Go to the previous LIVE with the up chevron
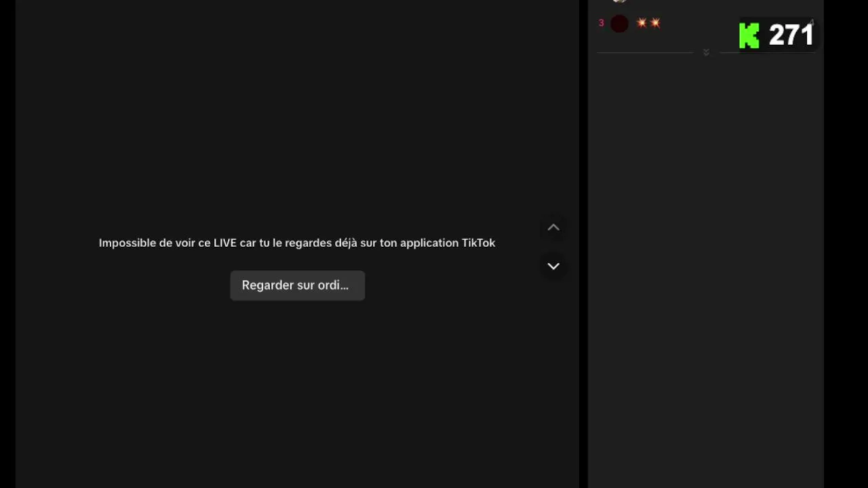This screenshot has width=868, height=488. click(553, 228)
